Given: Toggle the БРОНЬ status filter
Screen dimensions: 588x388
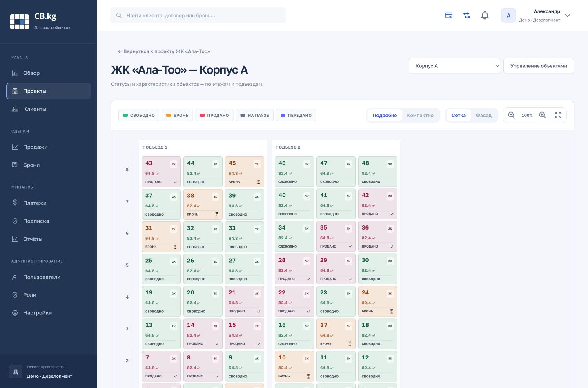Looking at the screenshot, I should tap(177, 115).
